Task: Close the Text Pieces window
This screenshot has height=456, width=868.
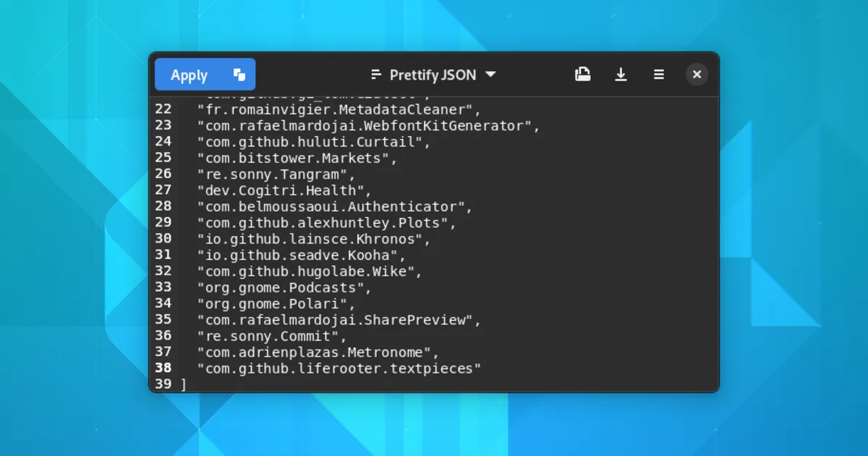Action: point(697,75)
